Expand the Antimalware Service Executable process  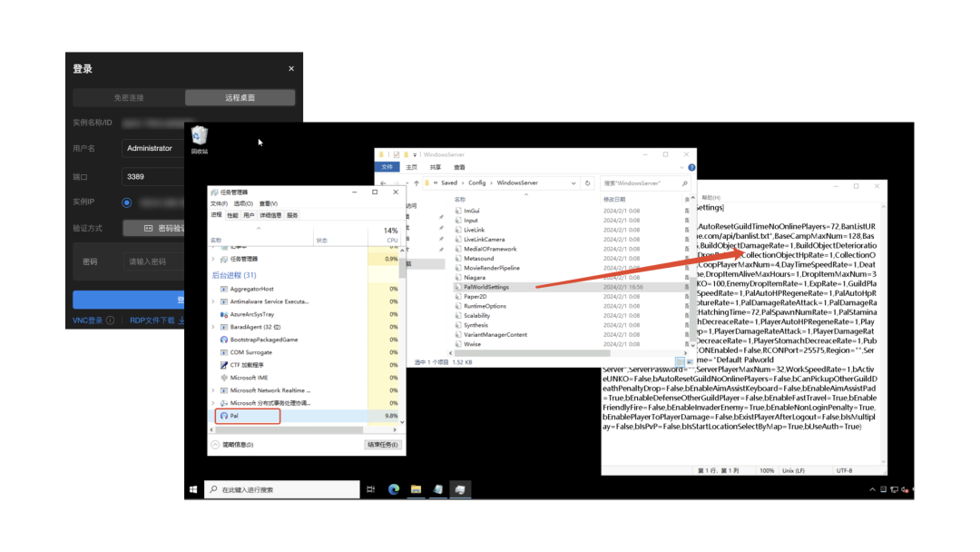tap(214, 301)
